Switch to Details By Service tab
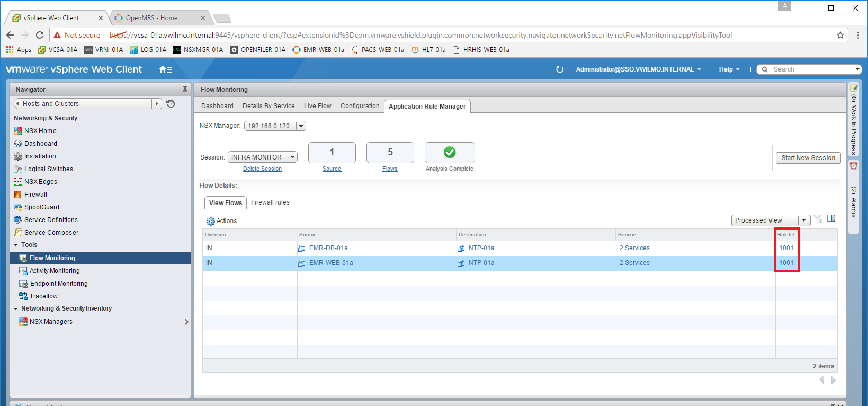 pyautogui.click(x=269, y=106)
